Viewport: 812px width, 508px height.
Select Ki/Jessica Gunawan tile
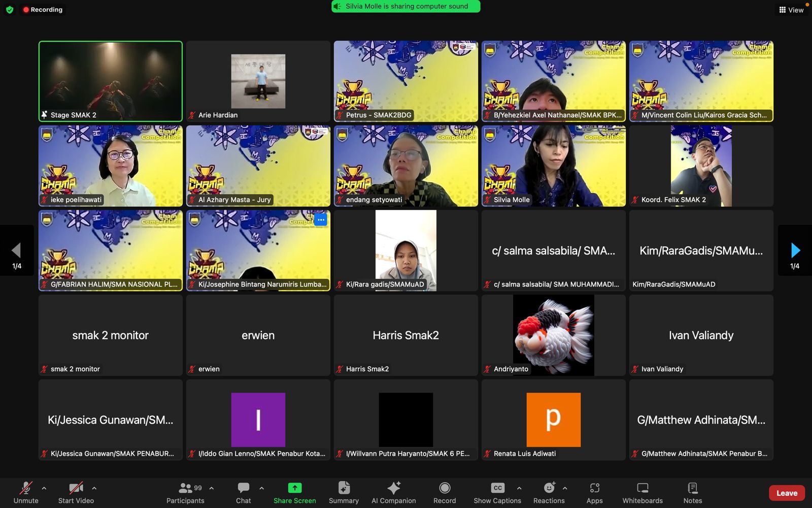point(111,420)
